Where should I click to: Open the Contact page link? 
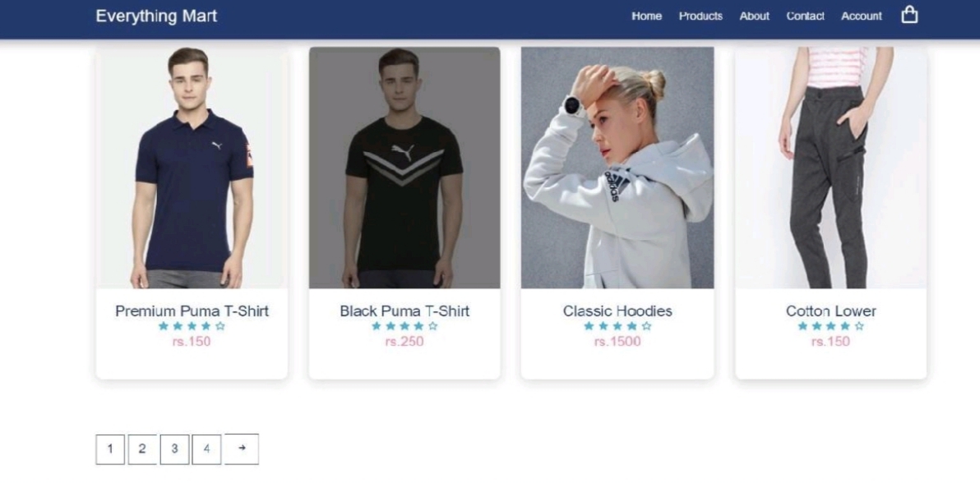805,16
